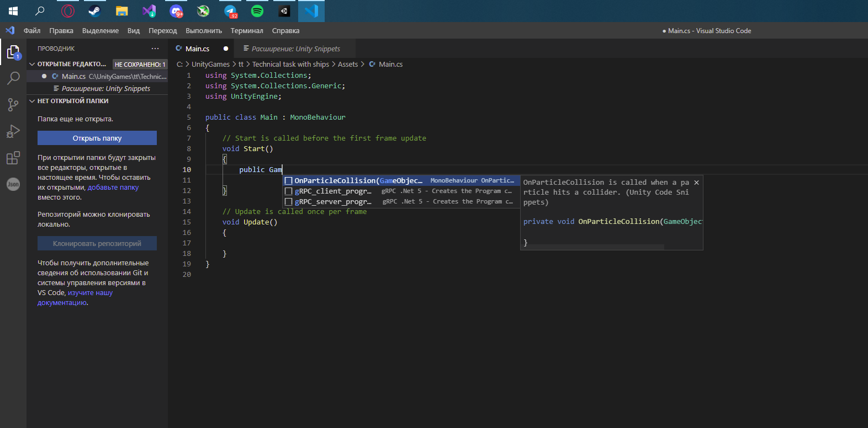
Task: Open Spotify from the taskbar
Action: click(257, 11)
